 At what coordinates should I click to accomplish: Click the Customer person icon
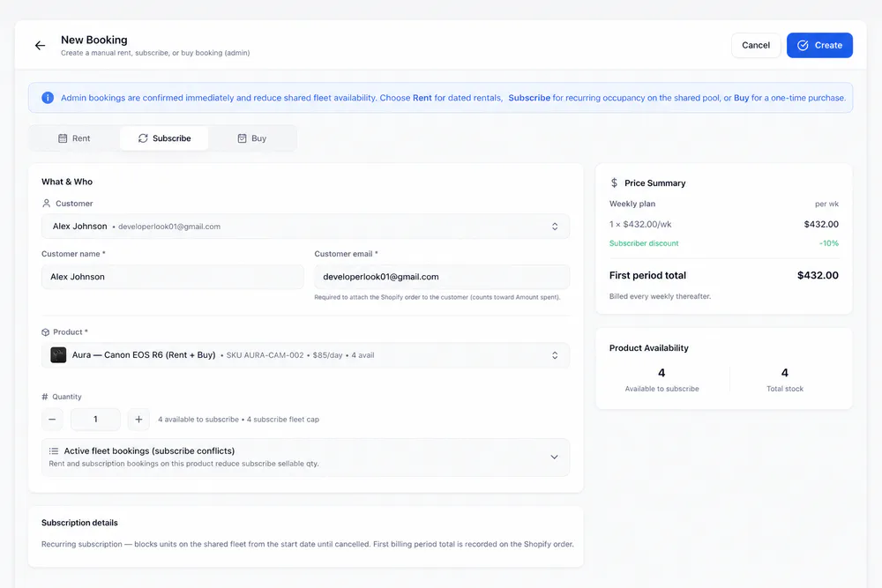tap(46, 204)
